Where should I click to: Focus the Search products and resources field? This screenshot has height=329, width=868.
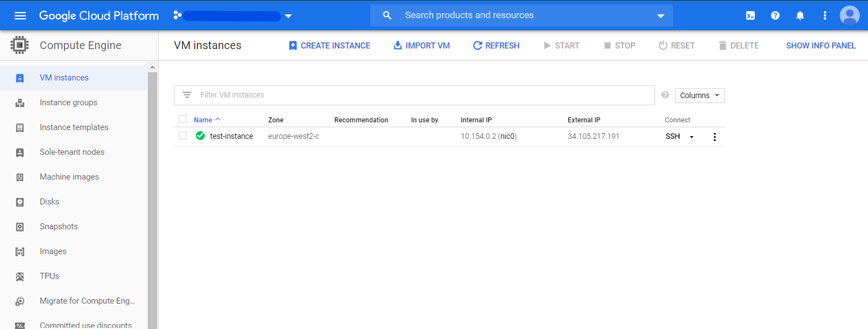[x=521, y=15]
